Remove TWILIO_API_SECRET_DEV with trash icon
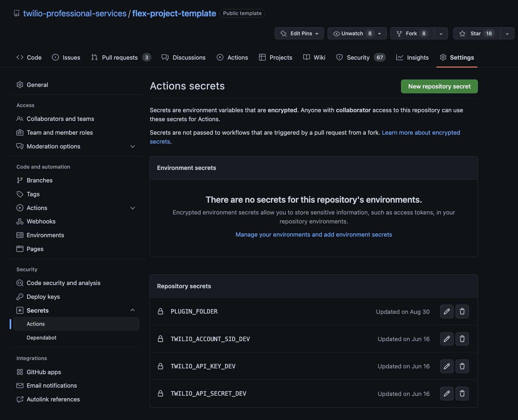The height and width of the screenshot is (420, 518). (x=462, y=393)
